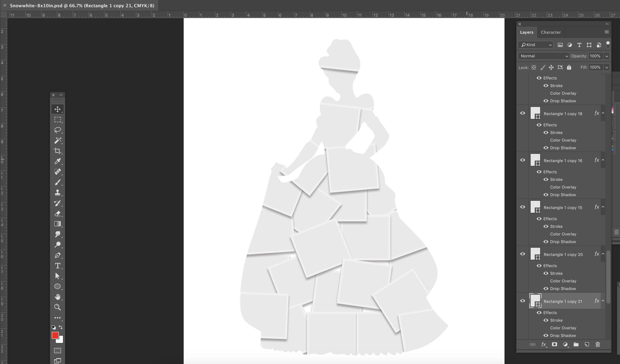The image size is (620, 364).
Task: Create new fill or adjustment layer
Action: 565,344
